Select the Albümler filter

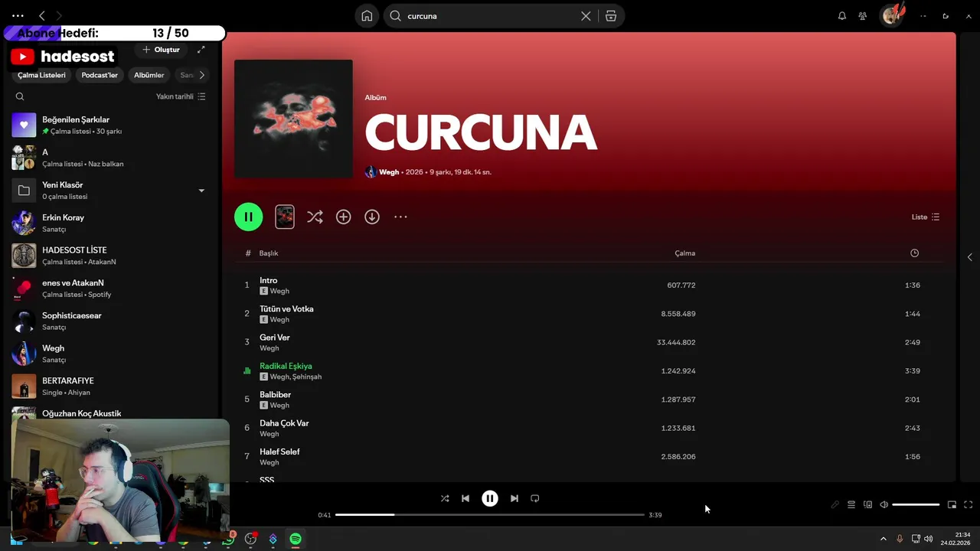(149, 75)
